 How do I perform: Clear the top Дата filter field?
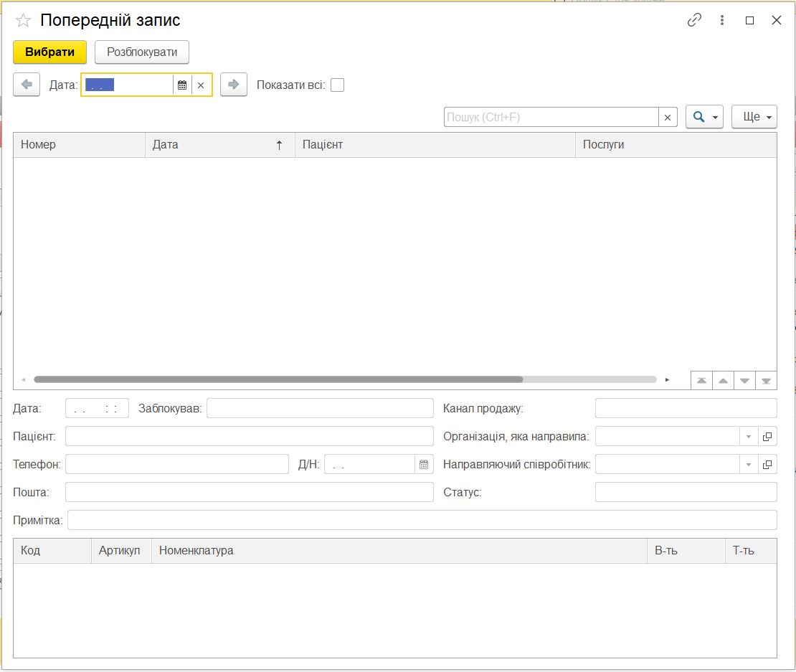click(x=201, y=85)
